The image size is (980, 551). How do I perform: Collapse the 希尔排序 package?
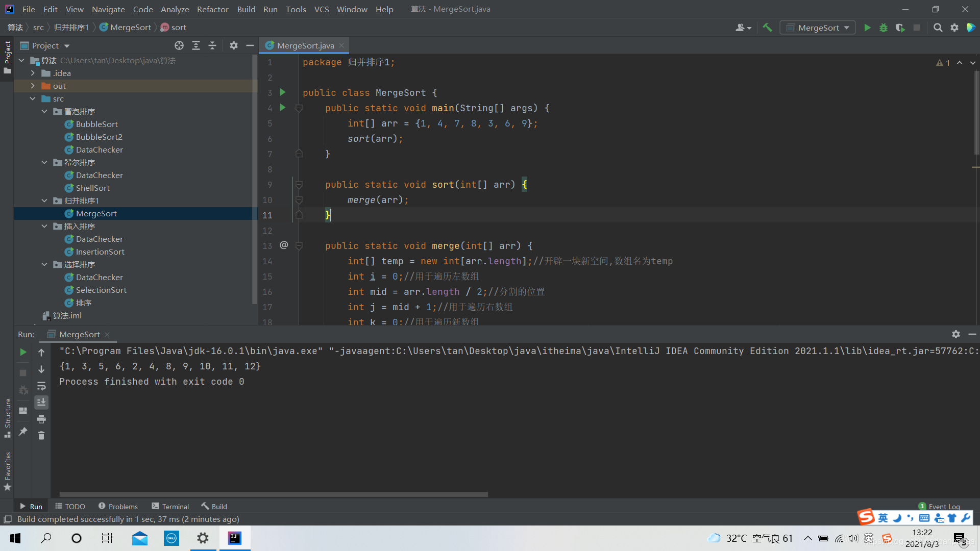tap(44, 162)
